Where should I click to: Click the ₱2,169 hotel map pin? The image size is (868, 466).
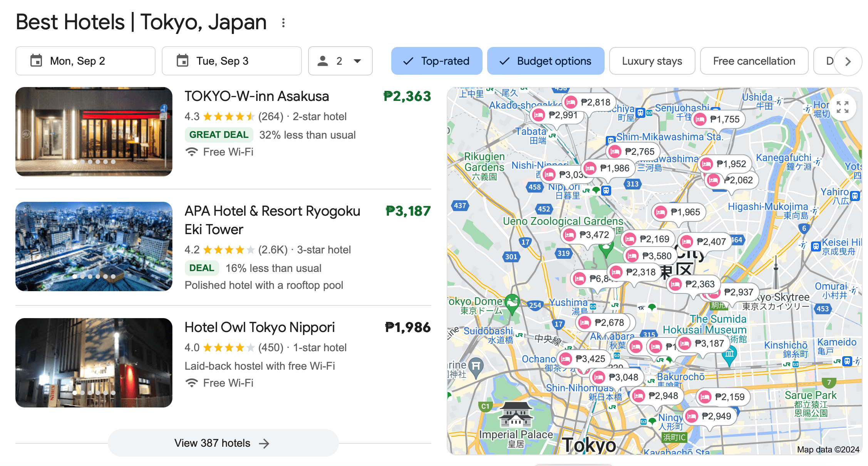click(648, 239)
